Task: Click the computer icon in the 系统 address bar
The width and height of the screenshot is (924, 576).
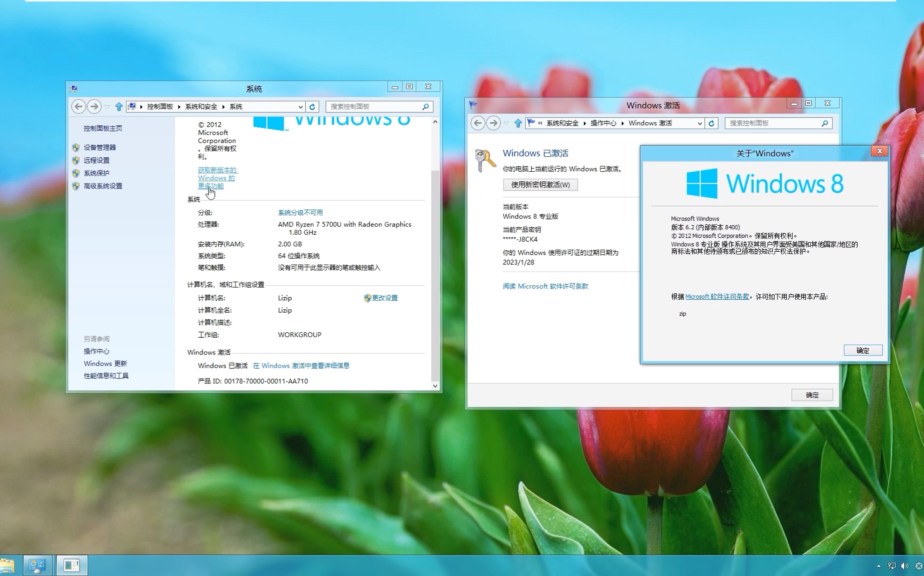Action: pyautogui.click(x=132, y=106)
